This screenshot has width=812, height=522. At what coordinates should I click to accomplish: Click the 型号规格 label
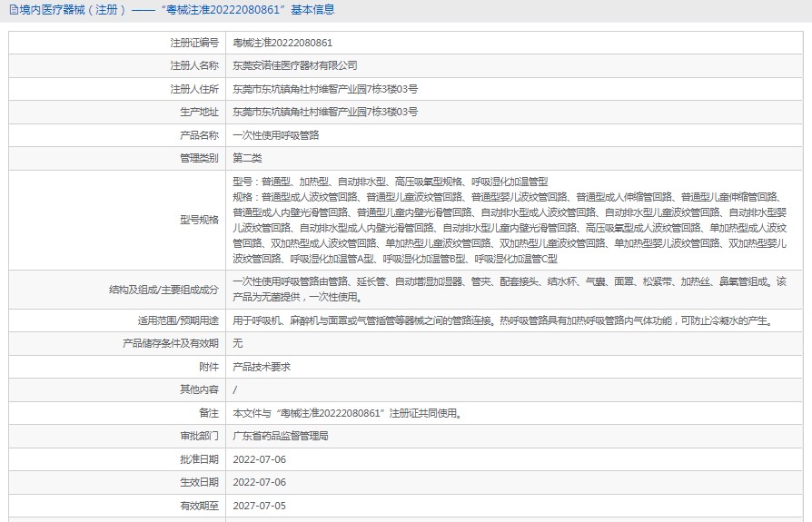pyautogui.click(x=199, y=220)
